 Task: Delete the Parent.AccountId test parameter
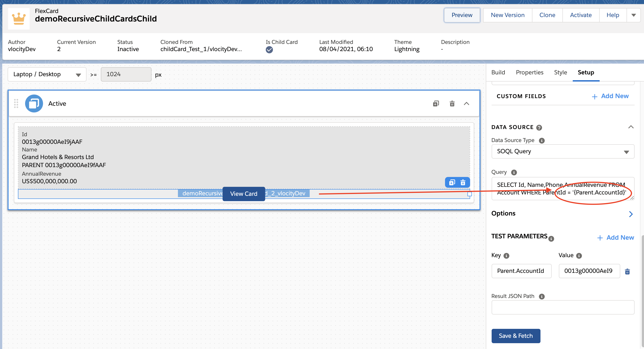627,271
